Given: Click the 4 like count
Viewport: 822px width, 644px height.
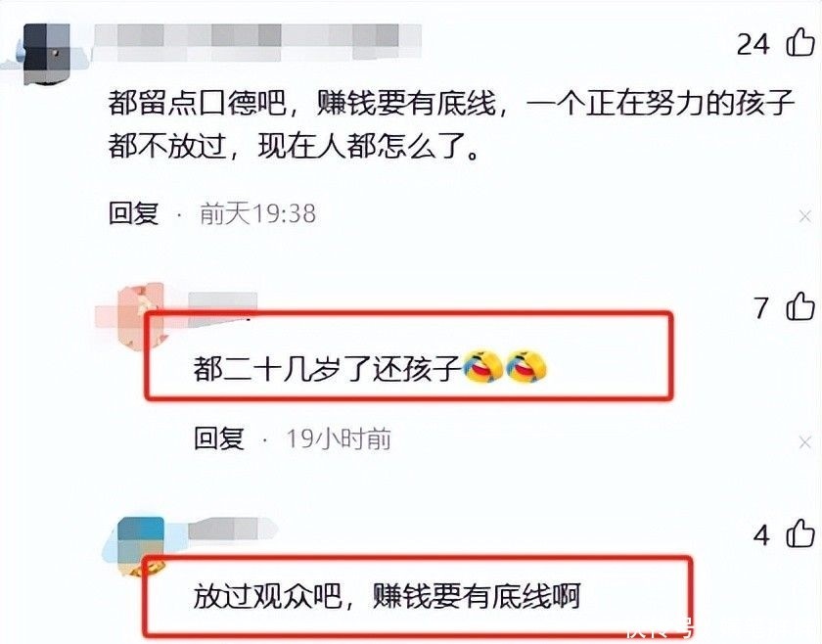Looking at the screenshot, I should pos(761,535).
